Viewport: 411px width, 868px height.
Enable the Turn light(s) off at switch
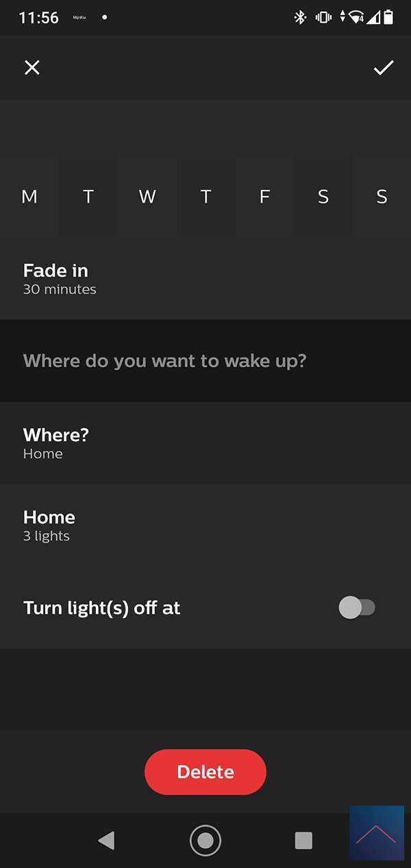click(x=357, y=608)
